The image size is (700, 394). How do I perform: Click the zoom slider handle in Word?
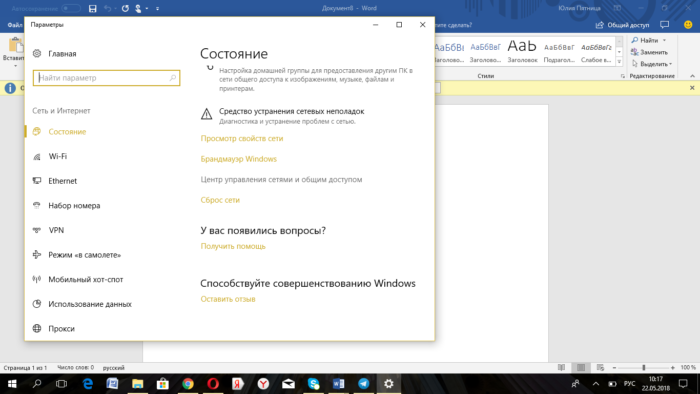point(644,368)
